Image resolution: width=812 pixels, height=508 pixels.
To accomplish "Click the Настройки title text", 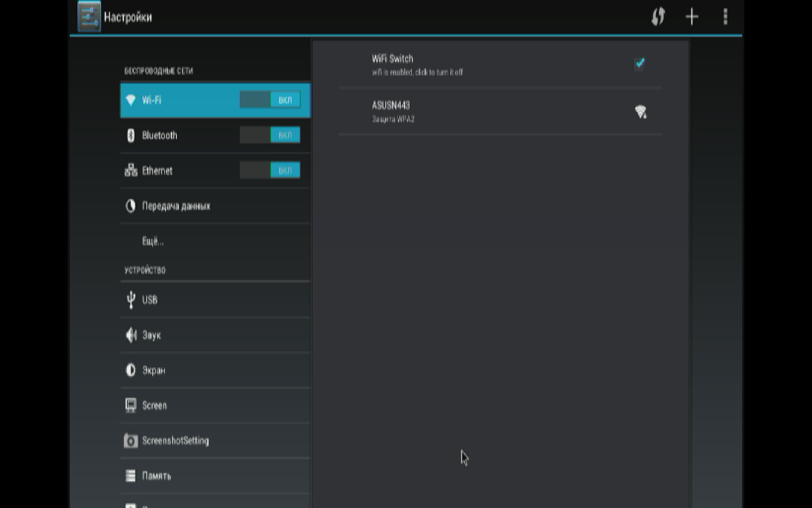I will (128, 17).
